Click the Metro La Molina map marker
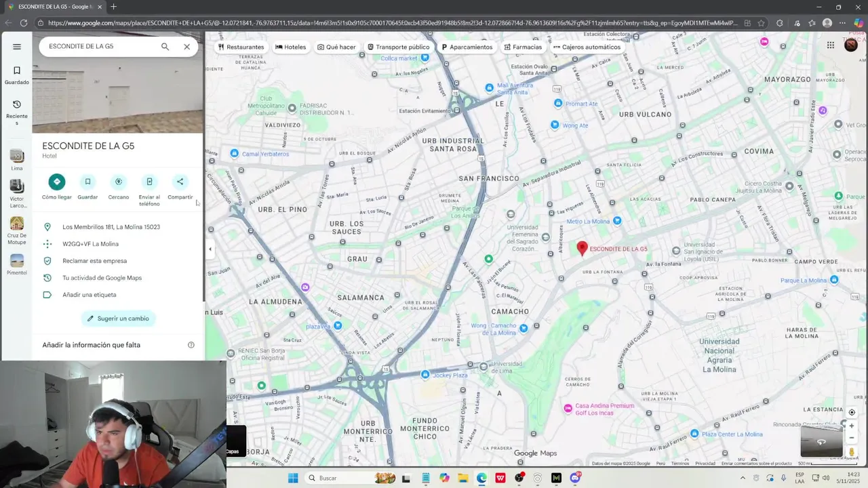The width and height of the screenshot is (868, 488). click(x=617, y=221)
